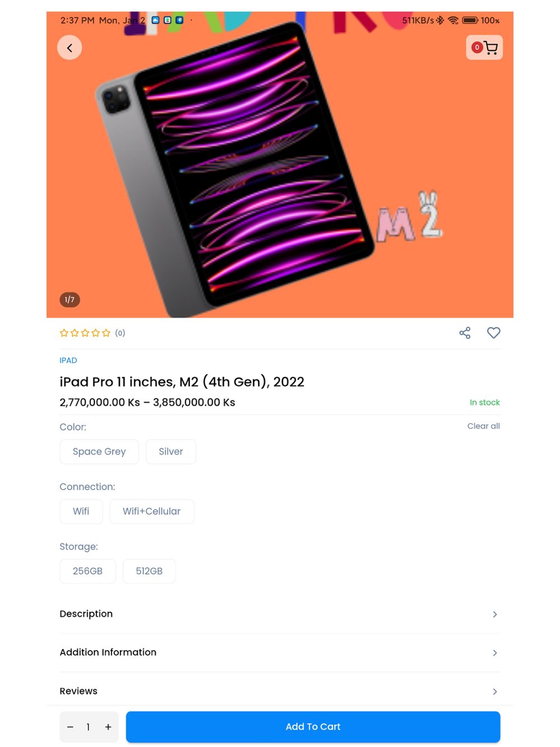
Task: Tap the five-star rating icons
Action: click(85, 333)
